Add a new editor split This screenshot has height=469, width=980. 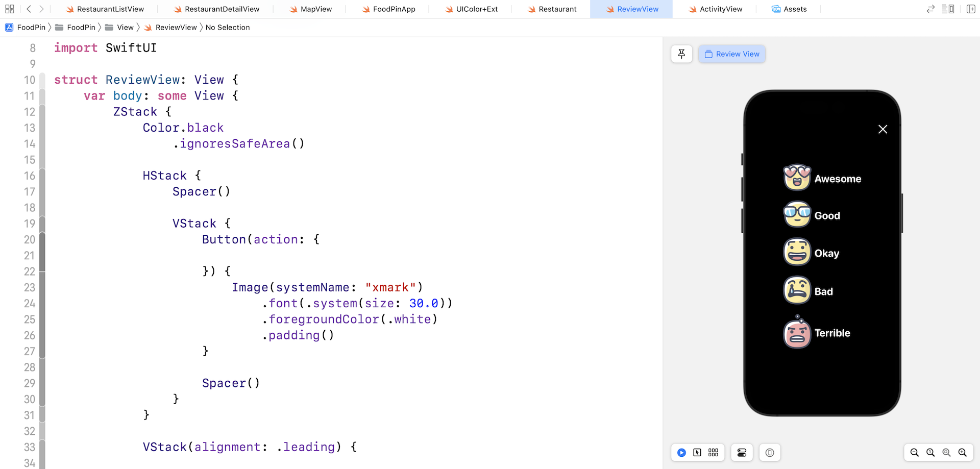tap(971, 9)
